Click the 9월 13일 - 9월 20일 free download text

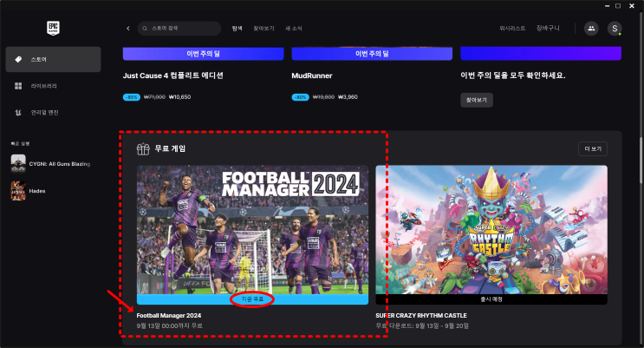point(422,325)
